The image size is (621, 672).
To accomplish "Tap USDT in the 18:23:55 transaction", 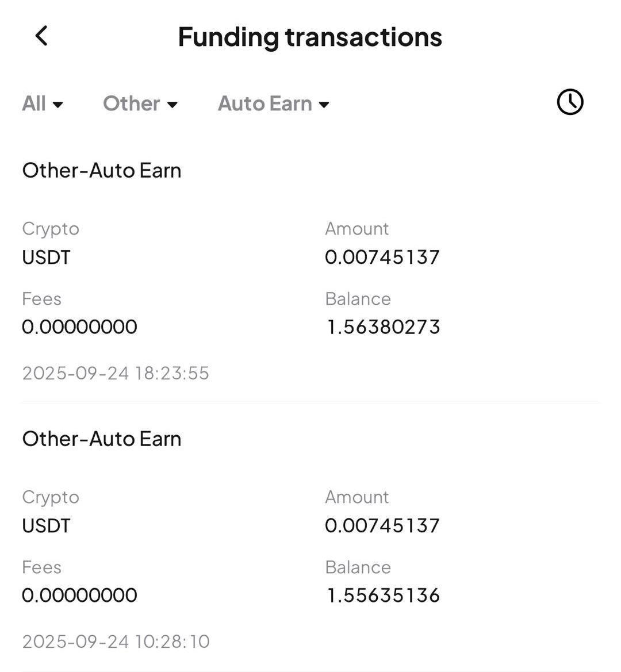I will tap(46, 257).
